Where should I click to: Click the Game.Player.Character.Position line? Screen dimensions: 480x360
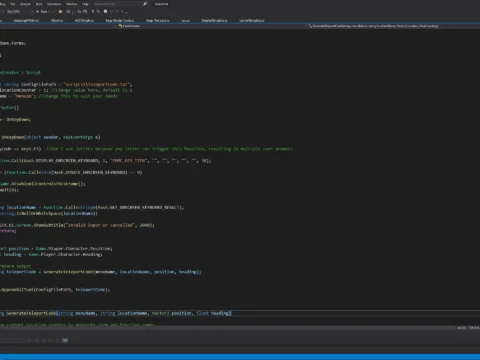pyautogui.click(x=56, y=249)
